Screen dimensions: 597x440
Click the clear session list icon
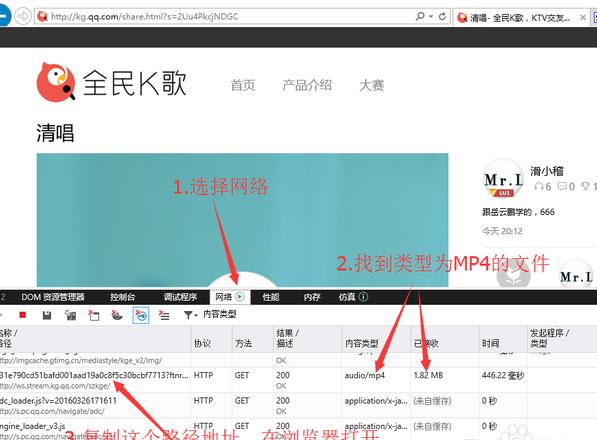[x=164, y=315]
